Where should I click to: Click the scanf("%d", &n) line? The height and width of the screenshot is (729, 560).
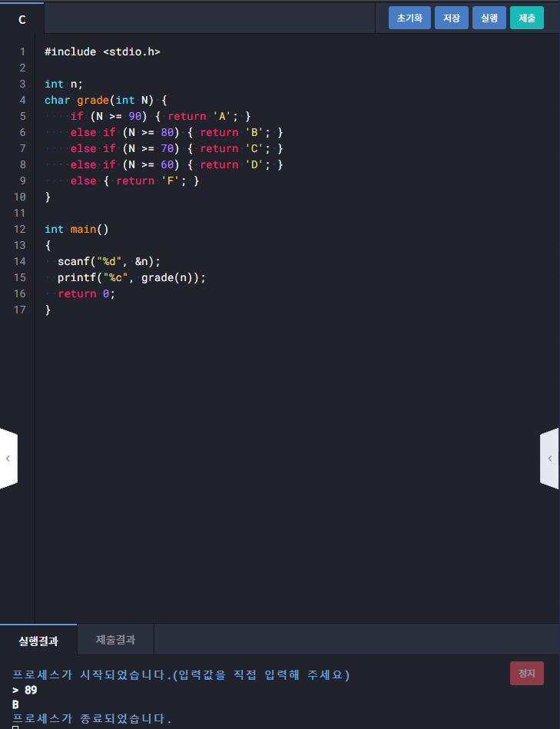click(109, 261)
